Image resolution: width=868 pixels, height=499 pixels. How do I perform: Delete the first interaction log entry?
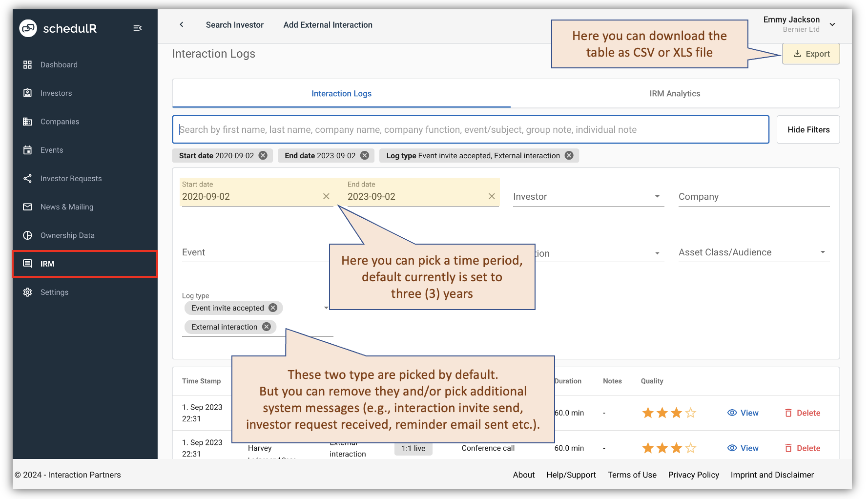click(803, 413)
